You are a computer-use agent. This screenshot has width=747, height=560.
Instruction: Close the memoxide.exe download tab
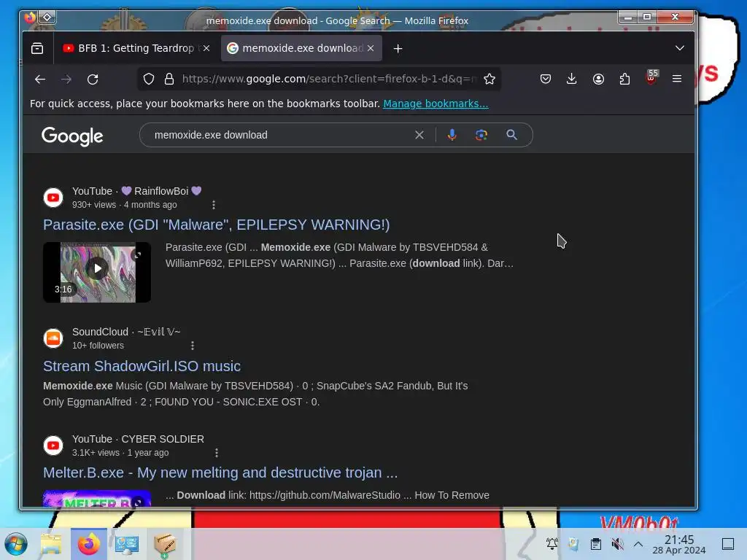pyautogui.click(x=371, y=48)
